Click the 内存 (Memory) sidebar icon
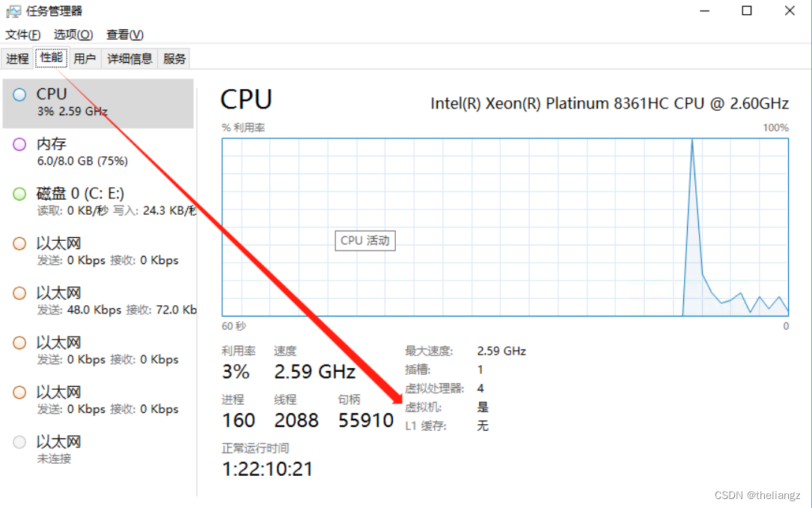 [x=21, y=144]
